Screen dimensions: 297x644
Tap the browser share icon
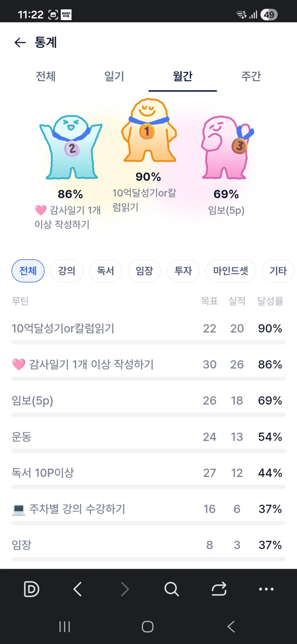pos(219,589)
